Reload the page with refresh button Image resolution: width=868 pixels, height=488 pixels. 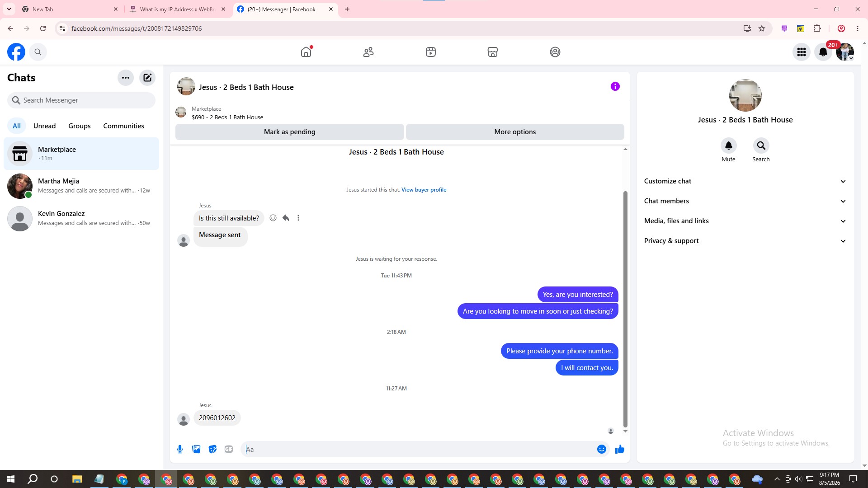[x=43, y=28]
